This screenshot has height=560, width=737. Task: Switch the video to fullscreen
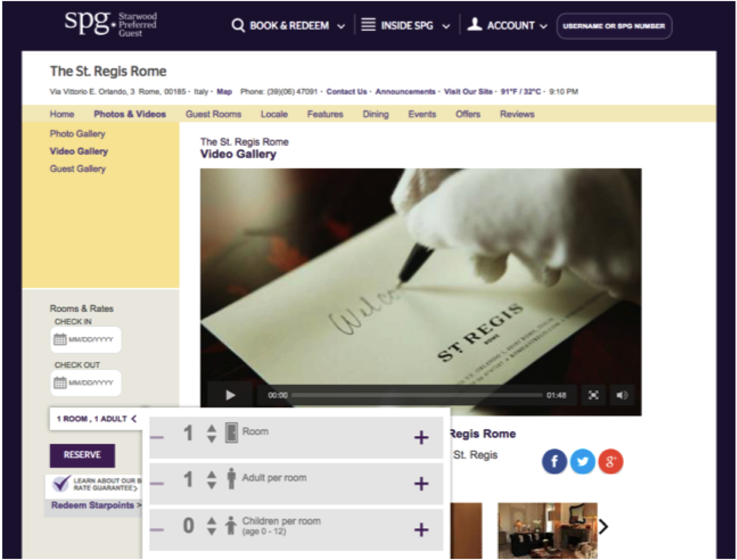(x=593, y=395)
